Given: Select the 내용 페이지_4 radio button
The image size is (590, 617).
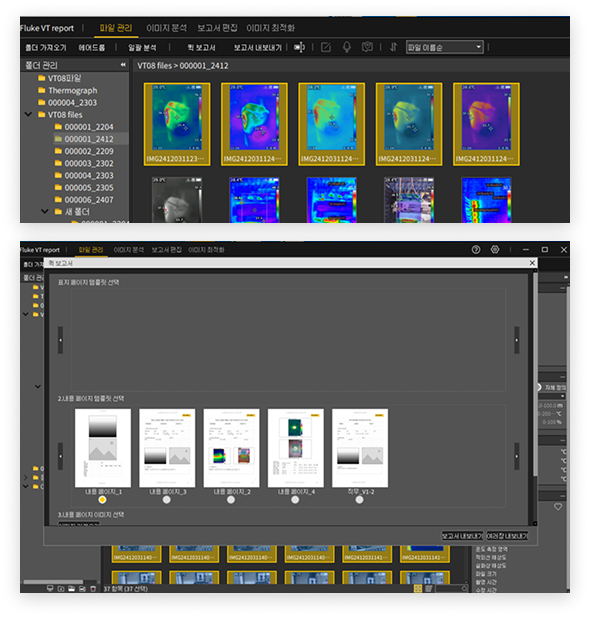Looking at the screenshot, I should point(295,500).
